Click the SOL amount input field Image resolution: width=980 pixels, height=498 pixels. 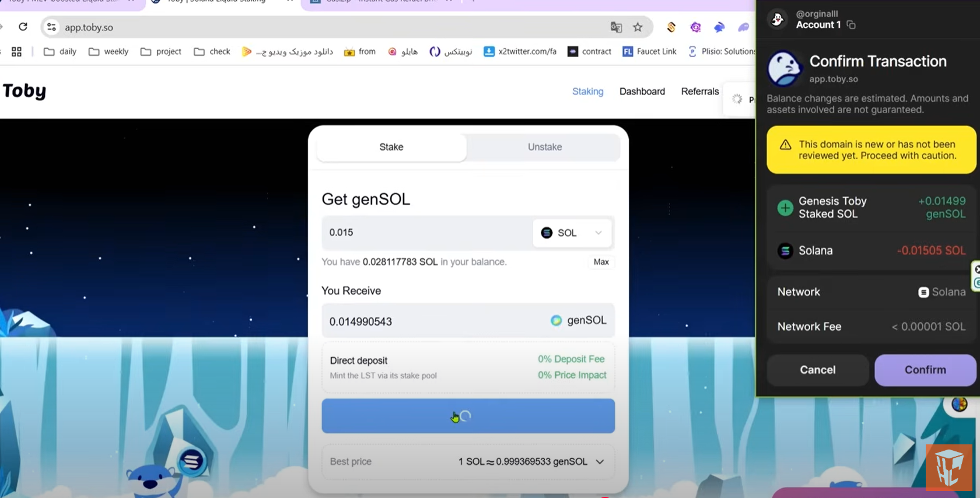426,233
